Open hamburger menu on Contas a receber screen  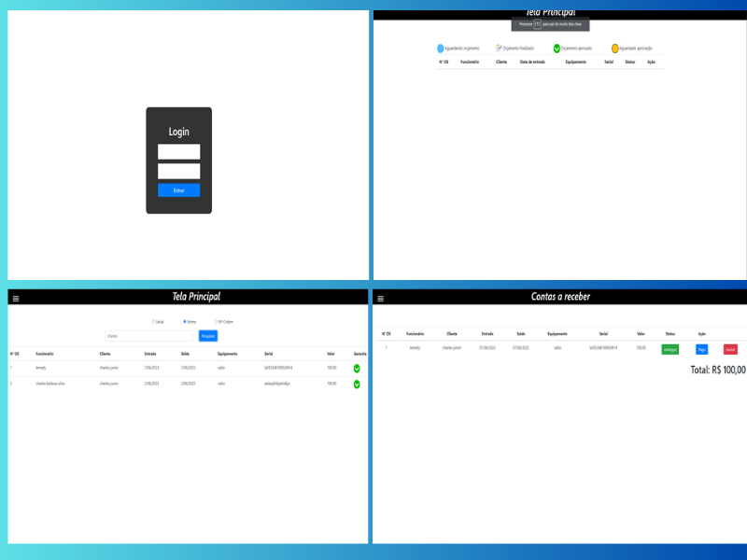point(380,299)
